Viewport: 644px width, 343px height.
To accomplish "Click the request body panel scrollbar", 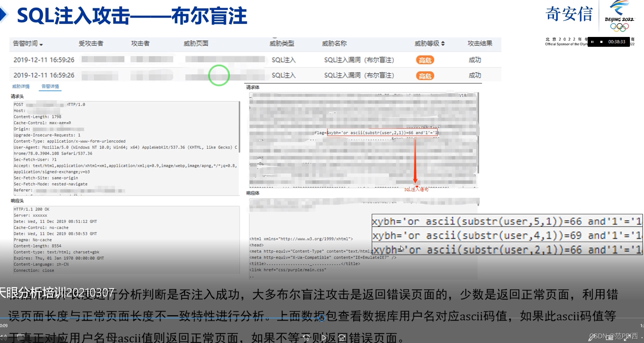I will 478,133.
